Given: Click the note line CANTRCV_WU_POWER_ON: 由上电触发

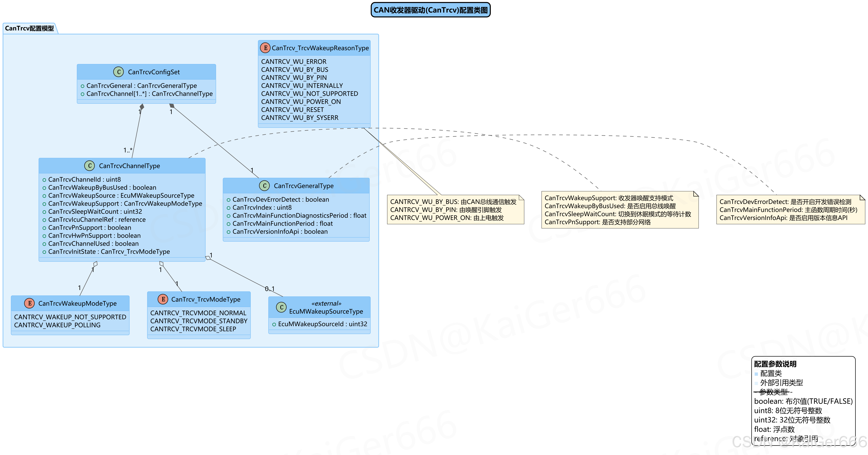Looking at the screenshot, I should pos(447,218).
